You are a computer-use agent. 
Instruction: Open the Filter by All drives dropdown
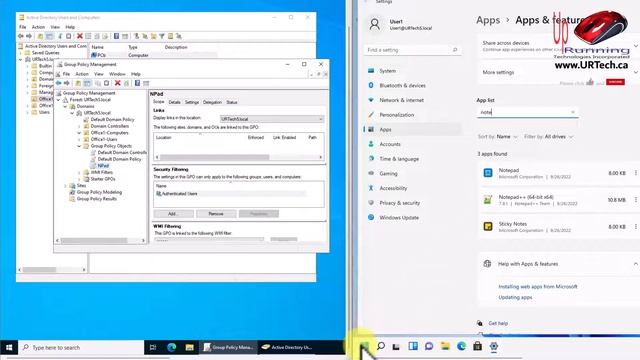point(549,137)
